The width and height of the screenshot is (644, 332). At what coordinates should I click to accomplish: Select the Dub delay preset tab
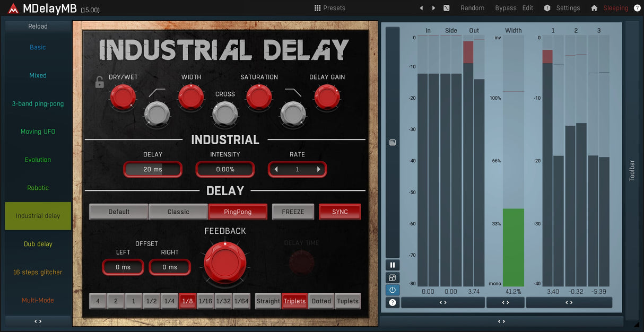pyautogui.click(x=38, y=244)
